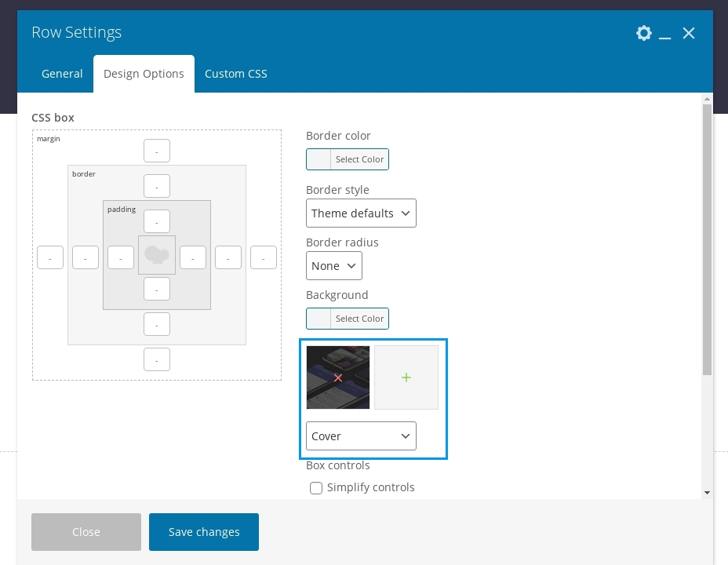Viewport: 728px width, 565px height.
Task: Click the CSS box center content icon
Action: [x=157, y=255]
